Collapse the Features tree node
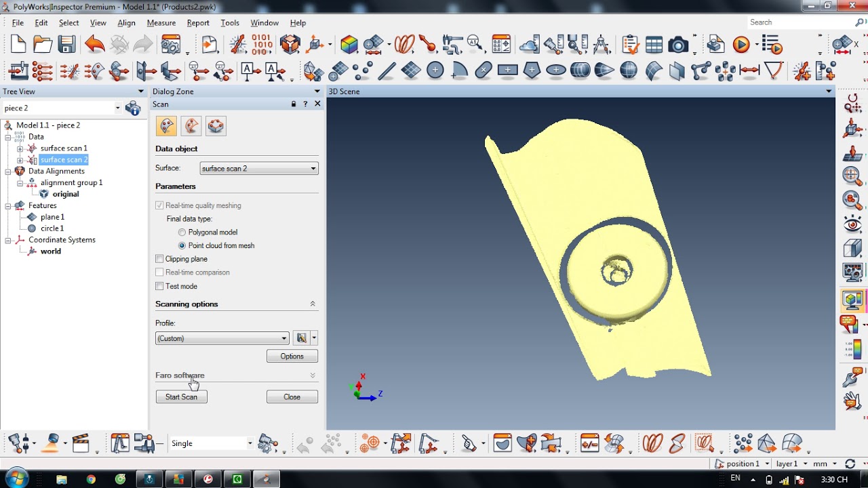 click(8, 205)
